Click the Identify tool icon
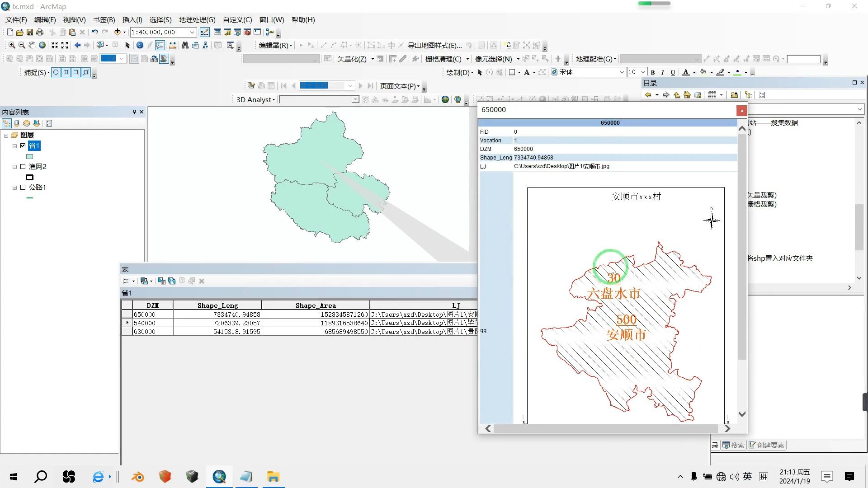The image size is (868, 488). (140, 45)
